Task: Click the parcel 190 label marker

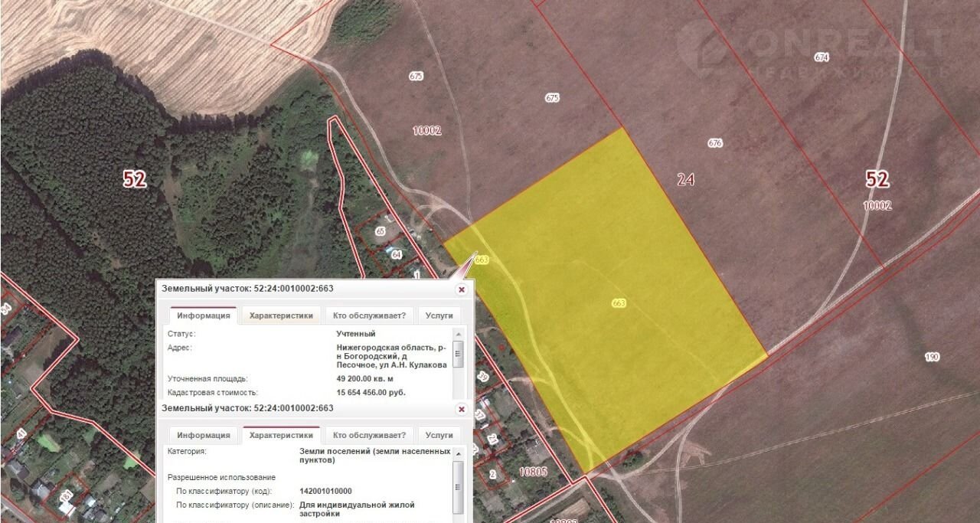Action: [x=932, y=357]
